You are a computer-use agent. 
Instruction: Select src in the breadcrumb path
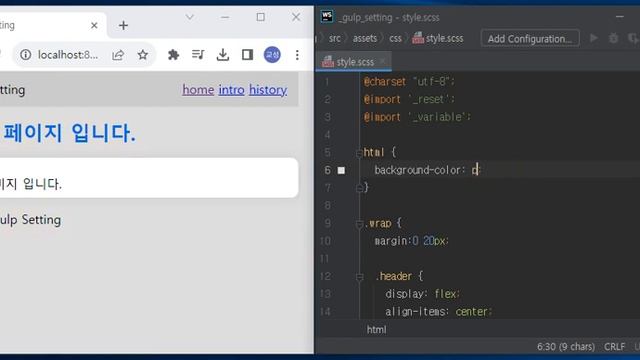(335, 38)
